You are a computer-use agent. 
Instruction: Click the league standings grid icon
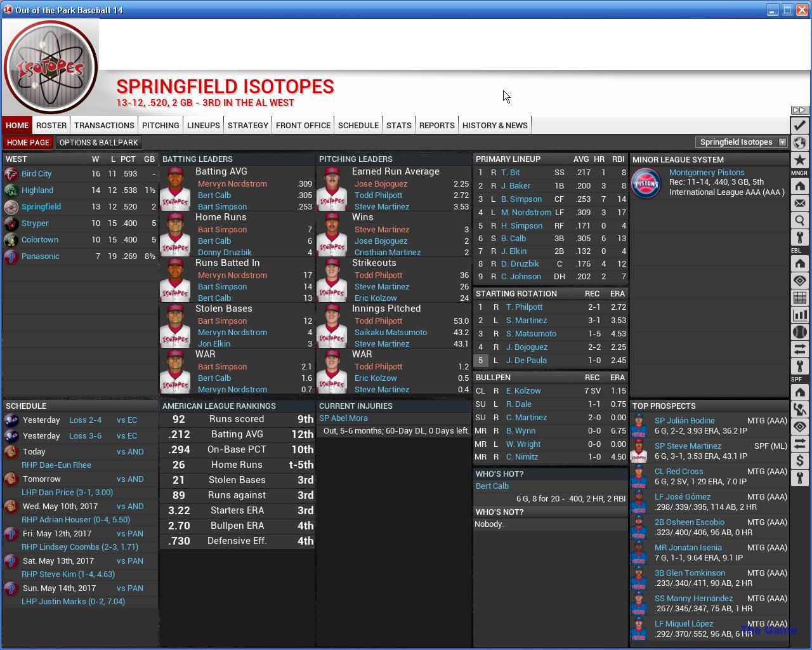799,298
